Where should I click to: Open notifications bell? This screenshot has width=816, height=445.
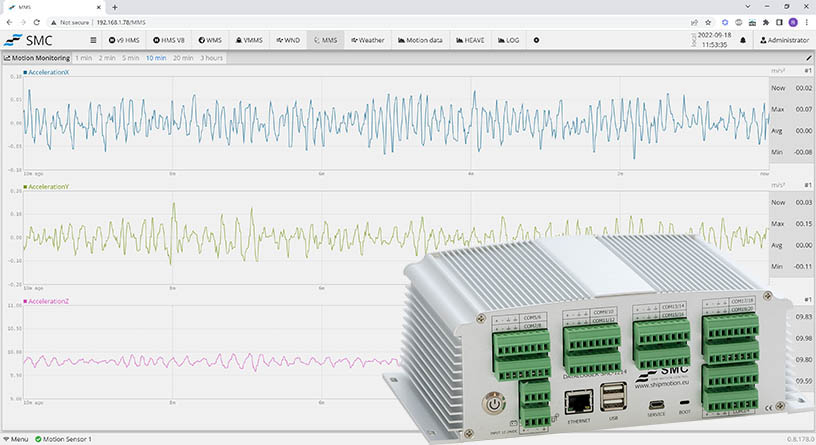coord(743,40)
